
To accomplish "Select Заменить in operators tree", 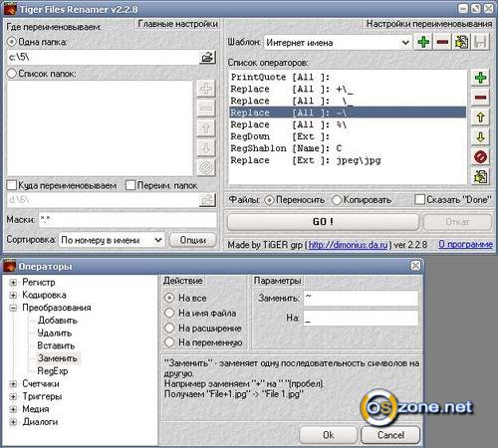I will [x=58, y=358].
